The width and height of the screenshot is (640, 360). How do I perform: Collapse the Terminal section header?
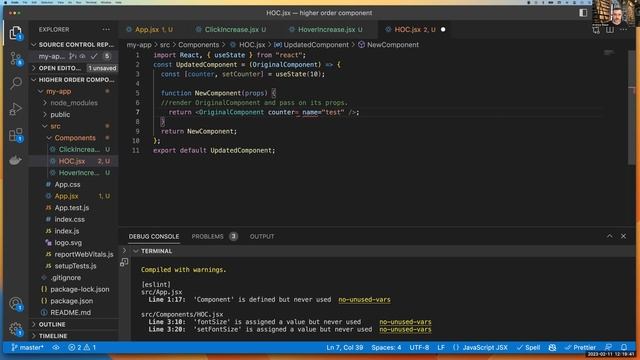(x=153, y=251)
